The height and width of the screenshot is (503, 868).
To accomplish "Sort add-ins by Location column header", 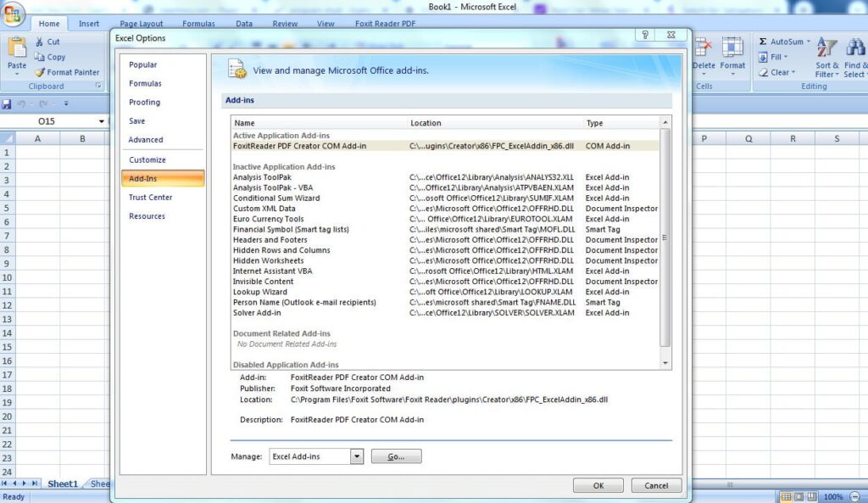I will [495, 123].
